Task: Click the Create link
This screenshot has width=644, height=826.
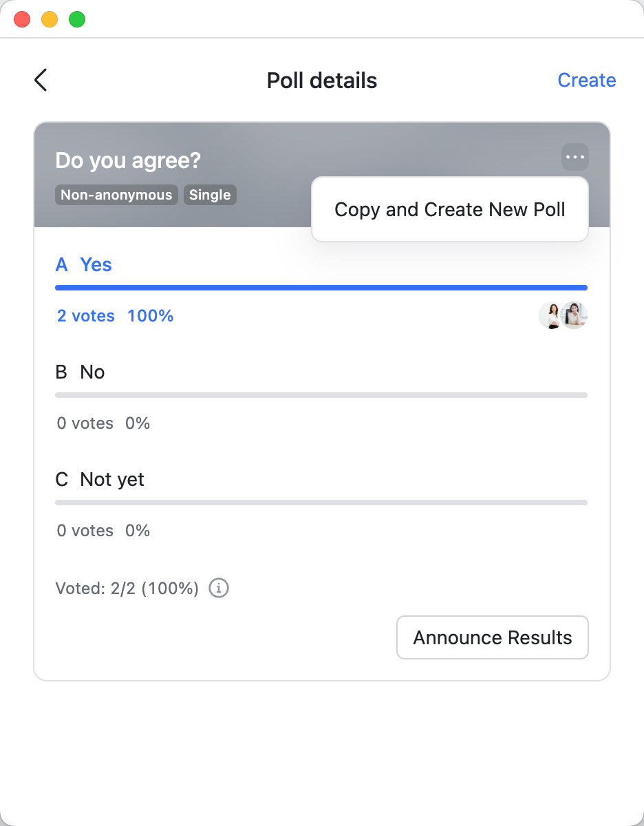Action: 586,80
